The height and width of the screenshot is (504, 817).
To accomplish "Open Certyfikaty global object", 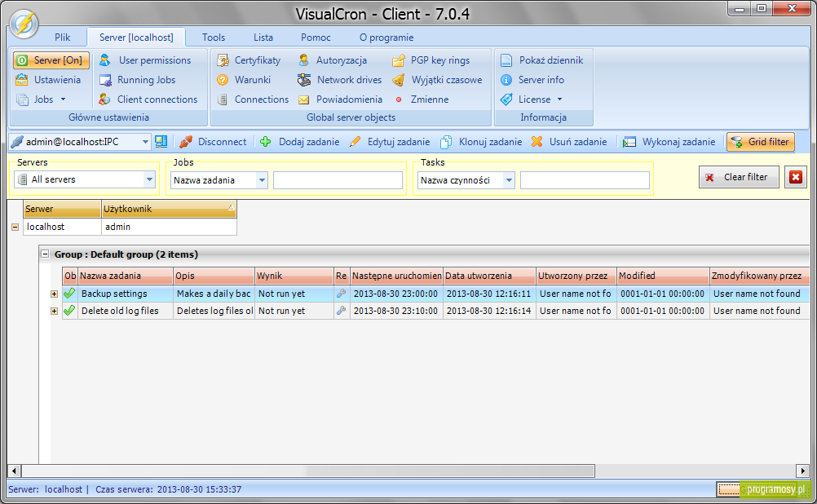I will pyautogui.click(x=249, y=60).
